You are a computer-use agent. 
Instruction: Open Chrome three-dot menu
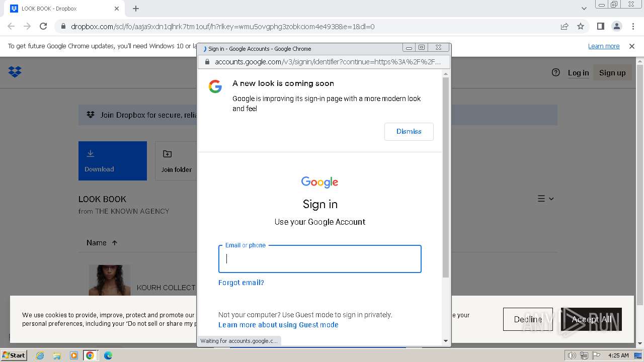click(x=633, y=26)
